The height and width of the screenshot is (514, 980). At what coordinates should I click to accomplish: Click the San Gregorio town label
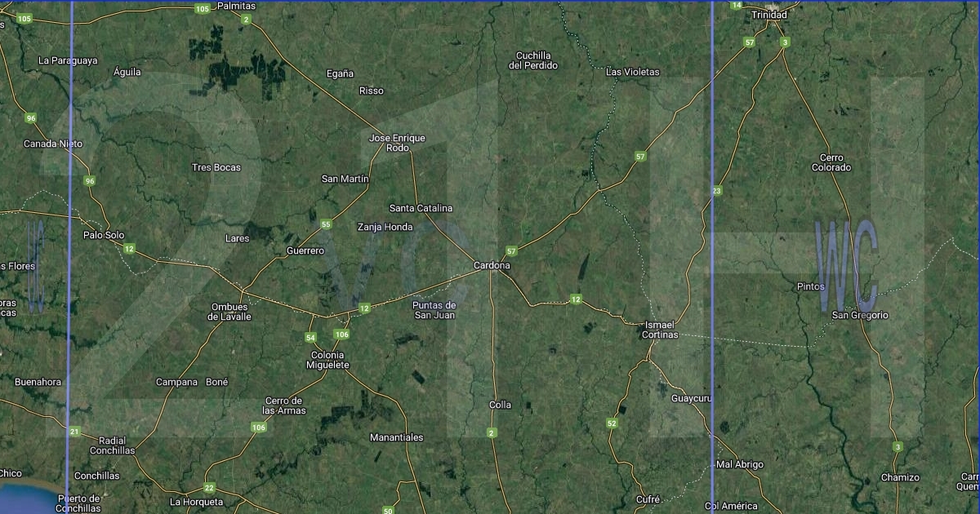pos(859,315)
